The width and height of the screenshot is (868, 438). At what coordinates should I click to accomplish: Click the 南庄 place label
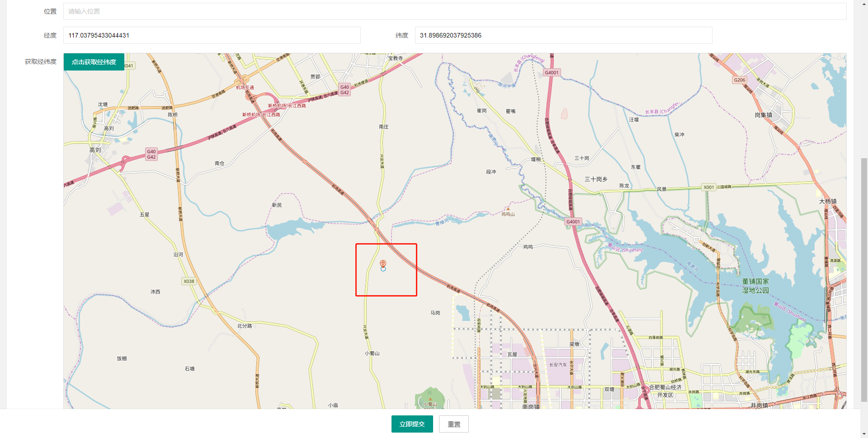click(384, 127)
